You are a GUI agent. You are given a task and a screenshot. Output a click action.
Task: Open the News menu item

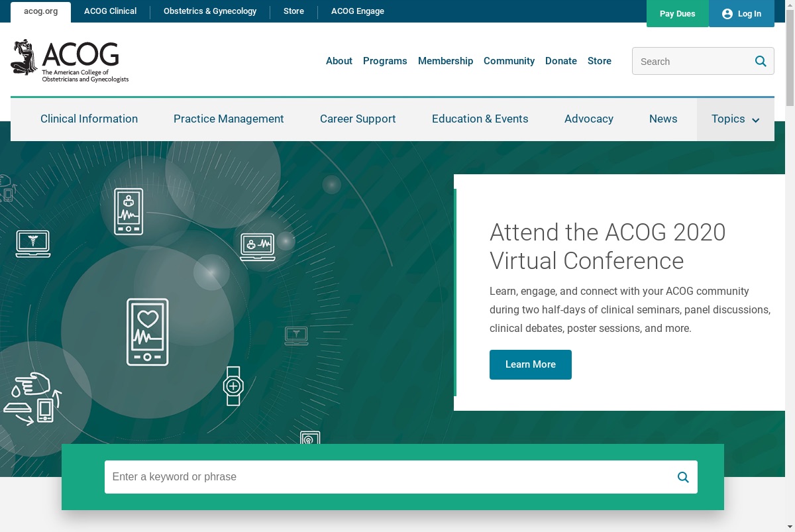click(x=663, y=119)
